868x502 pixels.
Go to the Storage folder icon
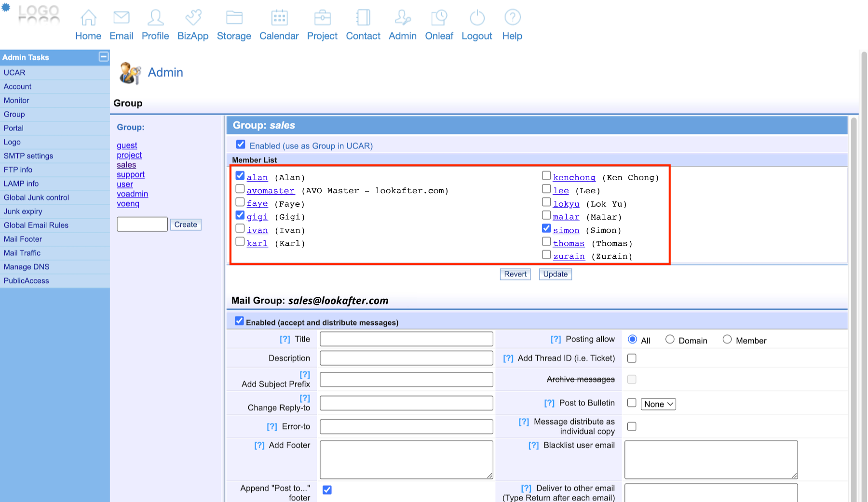(x=234, y=18)
